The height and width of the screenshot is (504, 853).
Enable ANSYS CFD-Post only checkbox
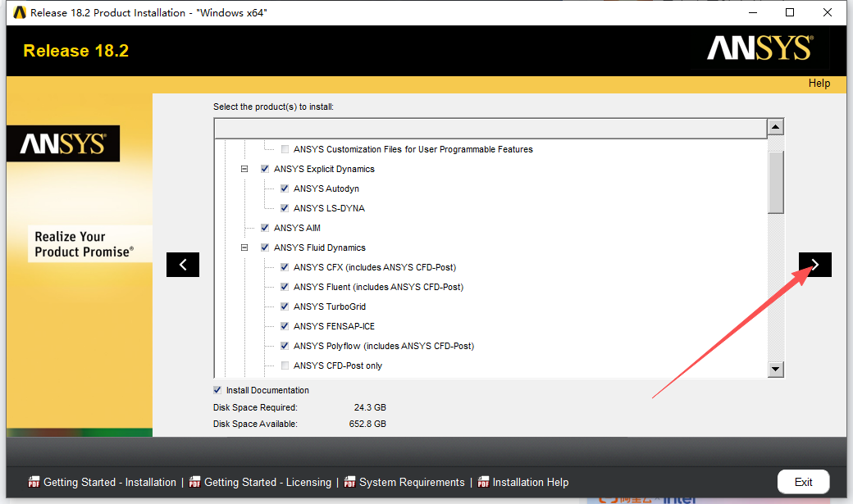[x=285, y=366]
